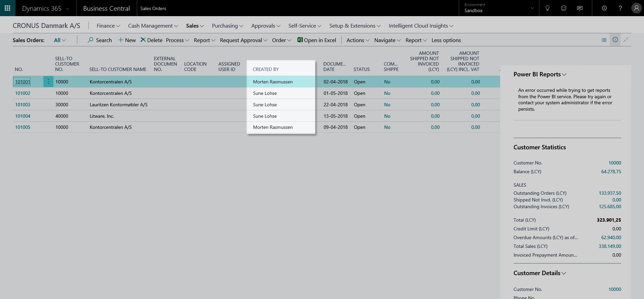Open the Approvals menu

(x=266, y=26)
